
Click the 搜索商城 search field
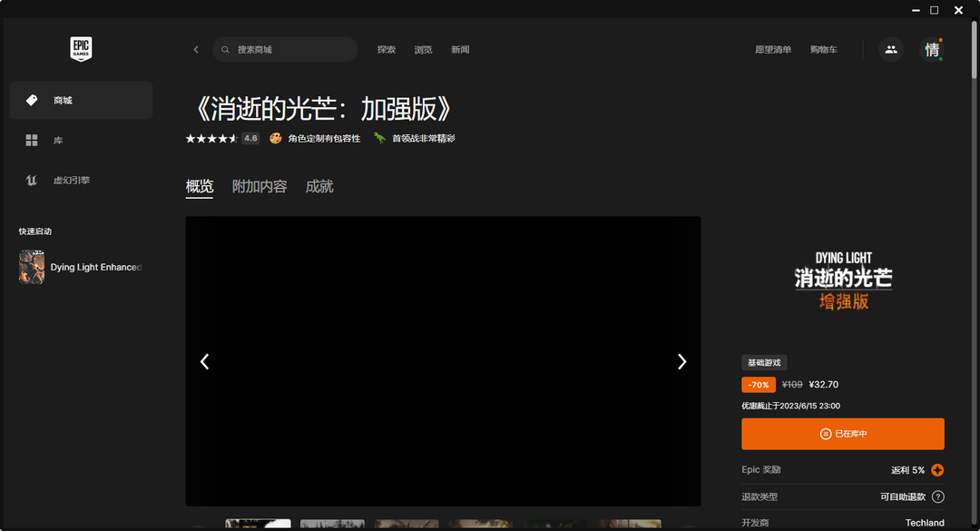point(285,49)
